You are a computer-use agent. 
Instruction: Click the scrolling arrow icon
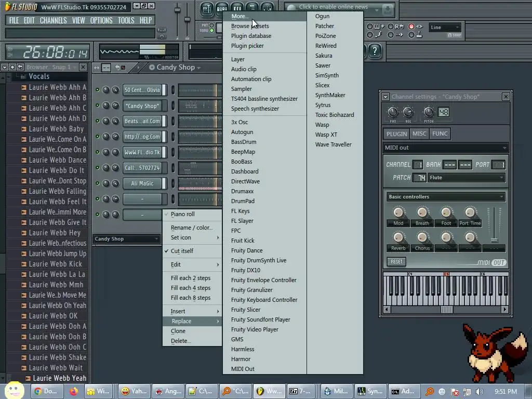399,35
